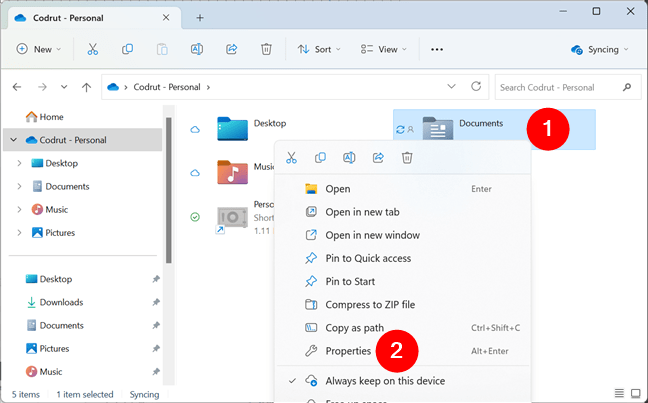
Task: Switch to the details view layout icon
Action: click(619, 393)
